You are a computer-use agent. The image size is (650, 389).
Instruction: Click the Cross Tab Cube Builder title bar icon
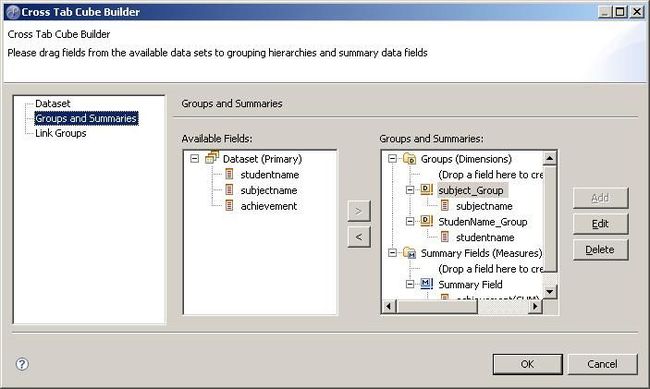(13, 12)
